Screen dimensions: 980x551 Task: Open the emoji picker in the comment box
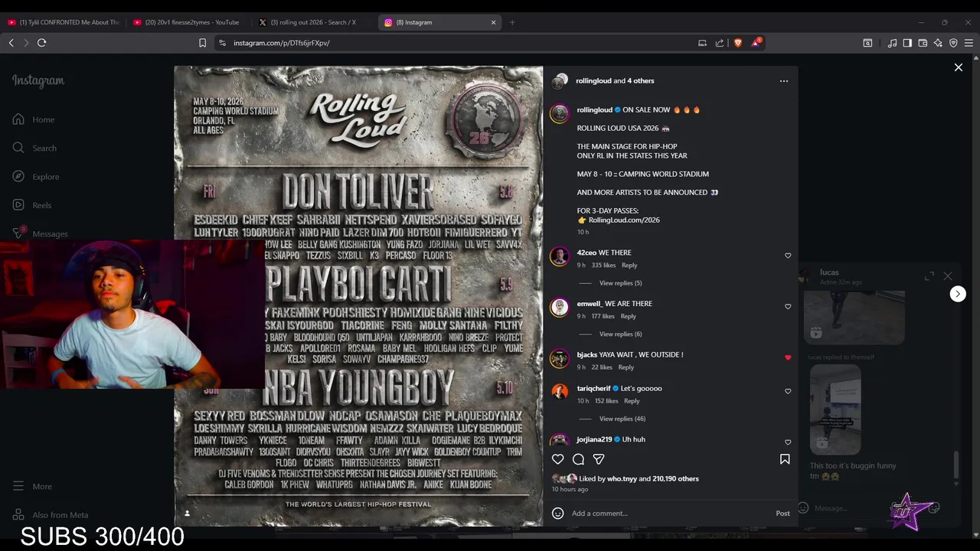558,514
